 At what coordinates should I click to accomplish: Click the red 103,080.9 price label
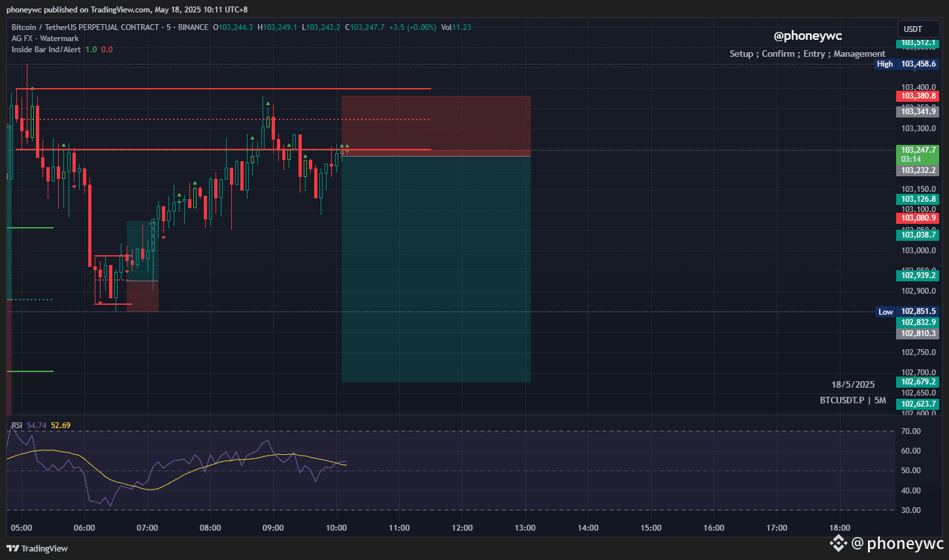point(918,218)
